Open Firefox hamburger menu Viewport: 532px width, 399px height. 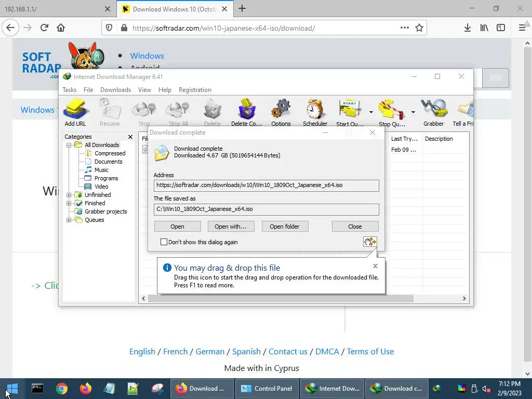[522, 28]
